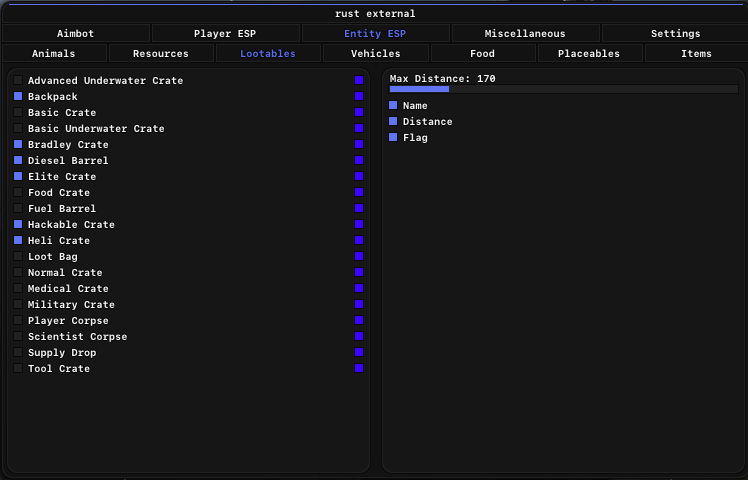Check the Military Crate checkbox
Image resolution: width=748 pixels, height=480 pixels.
[x=18, y=304]
